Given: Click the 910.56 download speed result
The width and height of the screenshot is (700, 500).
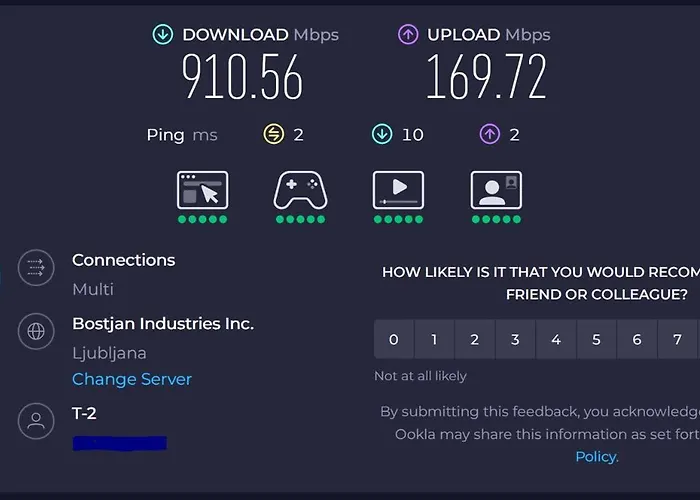Looking at the screenshot, I should click(x=242, y=77).
